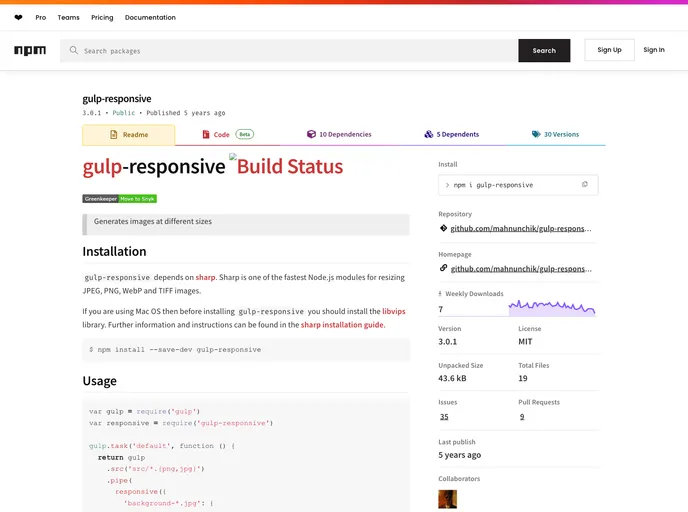Click the 'npm i gulp-responsive' command text
Viewport: 688px width, 512px height.
coord(494,185)
